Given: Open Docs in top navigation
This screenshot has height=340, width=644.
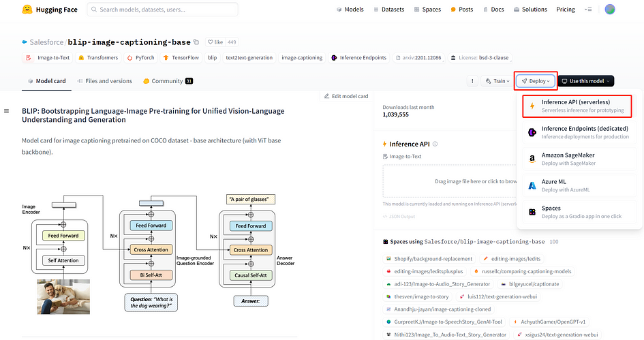Looking at the screenshot, I should click(x=493, y=10).
